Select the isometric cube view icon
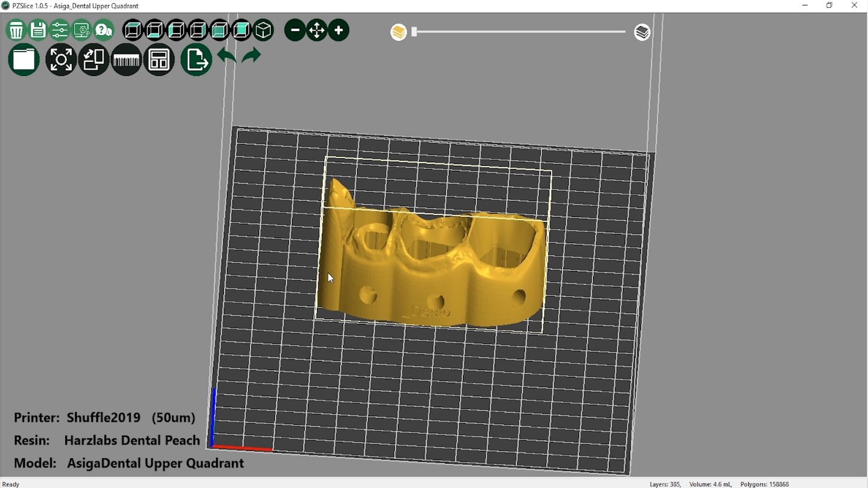Viewport: 868px width, 488px height. click(263, 30)
